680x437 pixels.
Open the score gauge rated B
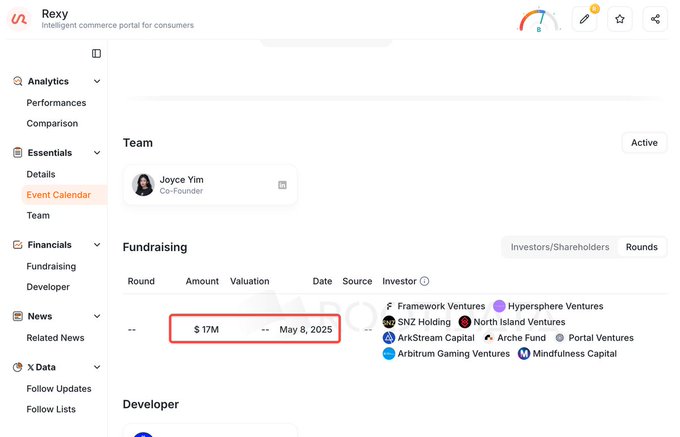coord(539,21)
